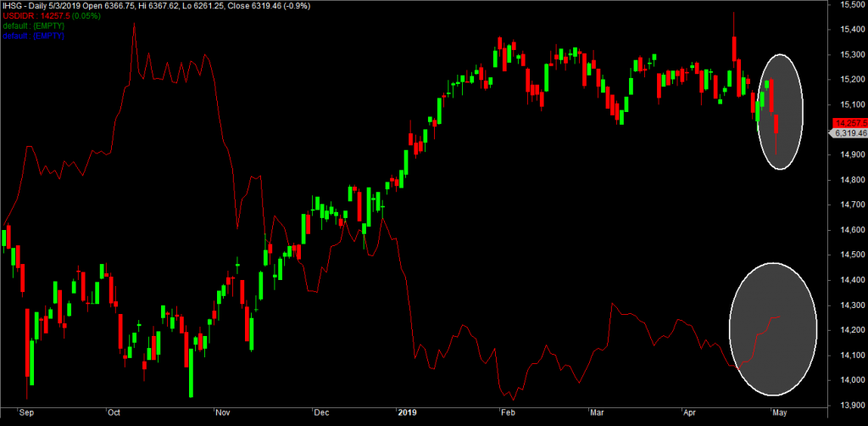The image size is (868, 426).
Task: Click the blue default EMPTY legend entry
Action: tap(33, 36)
